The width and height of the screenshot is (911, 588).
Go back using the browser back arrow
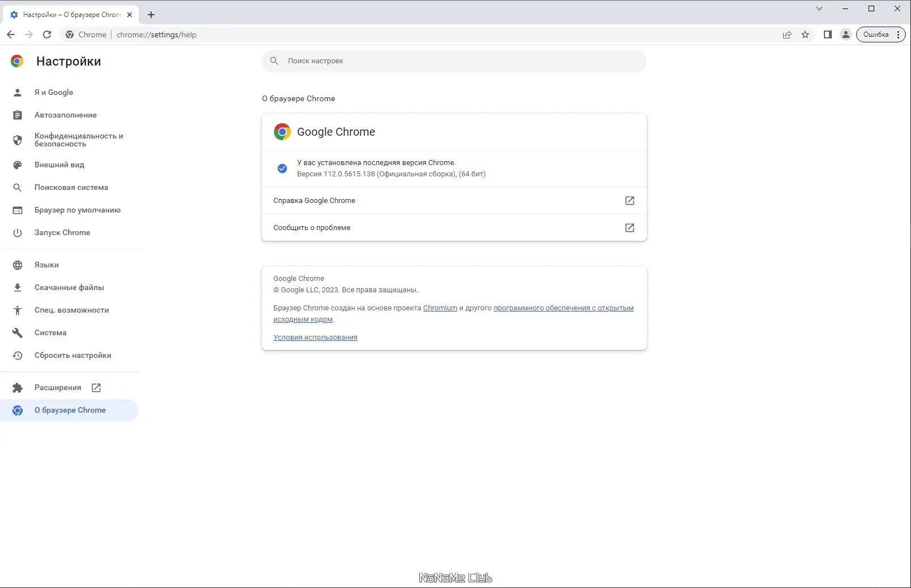11,34
